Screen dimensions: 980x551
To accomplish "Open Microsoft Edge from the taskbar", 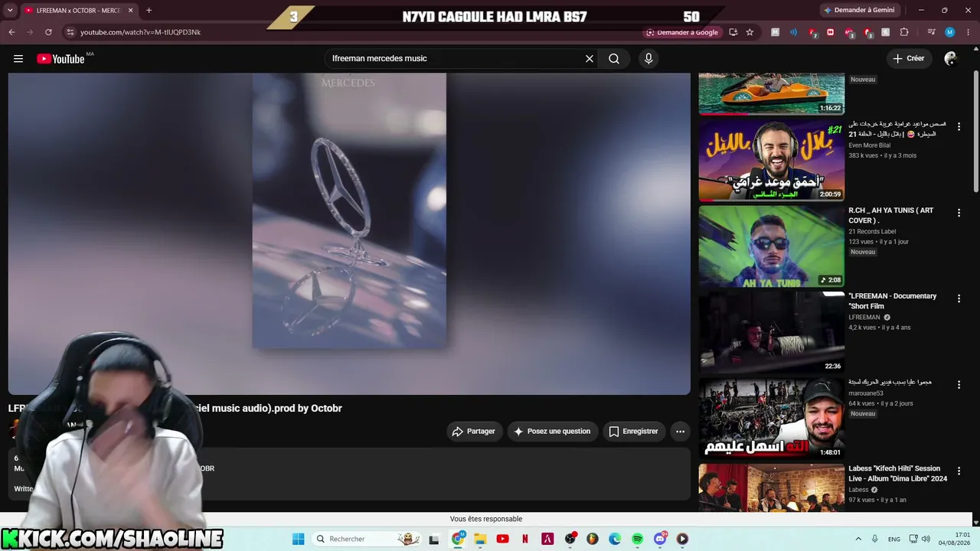I will pyautogui.click(x=615, y=539).
